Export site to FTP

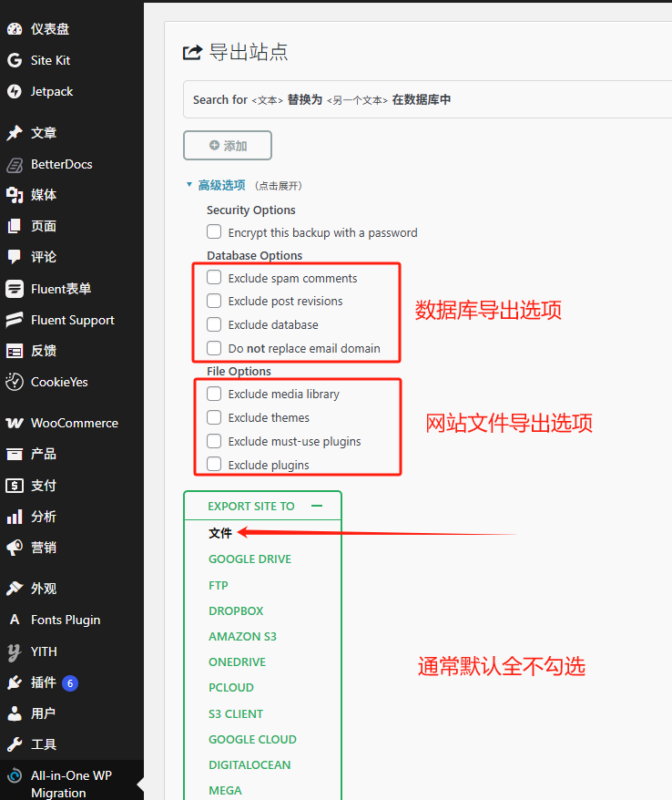tap(219, 585)
